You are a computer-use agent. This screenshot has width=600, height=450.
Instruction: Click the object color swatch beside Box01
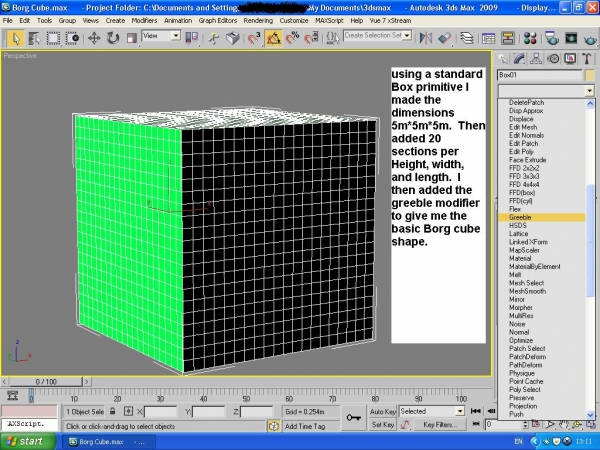pyautogui.click(x=590, y=75)
